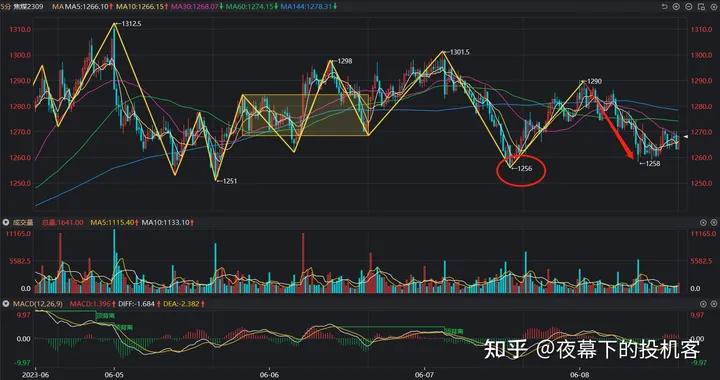Image resolution: width=720 pixels, height=380 pixels.
Task: Click the undo arrow icon in chart toolbar
Action: (664, 7)
